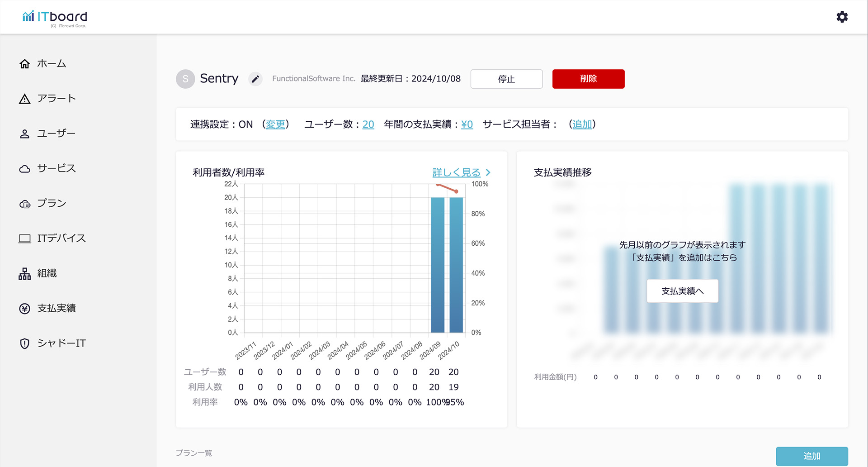Click the 支払実績へ button
The image size is (868, 467).
point(682,291)
